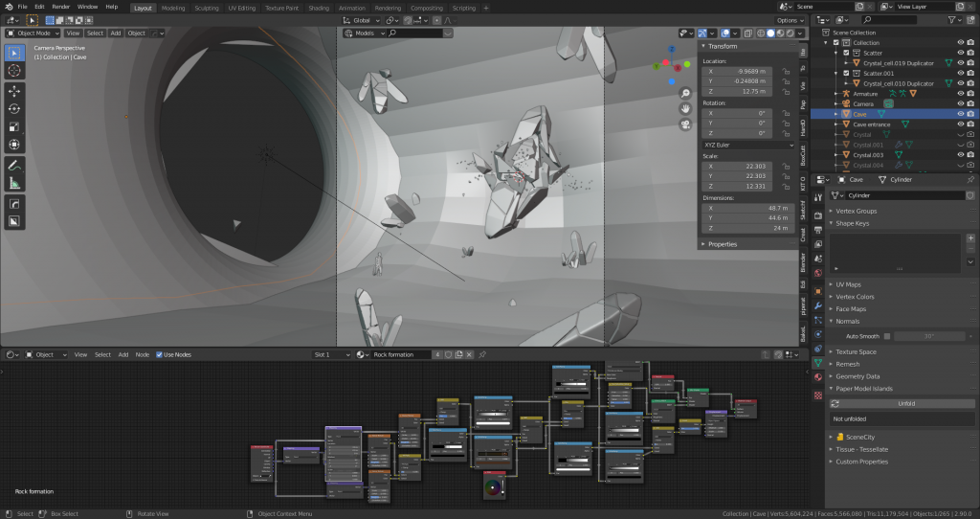Open the World properties tab icon
The image size is (980, 519).
click(818, 273)
